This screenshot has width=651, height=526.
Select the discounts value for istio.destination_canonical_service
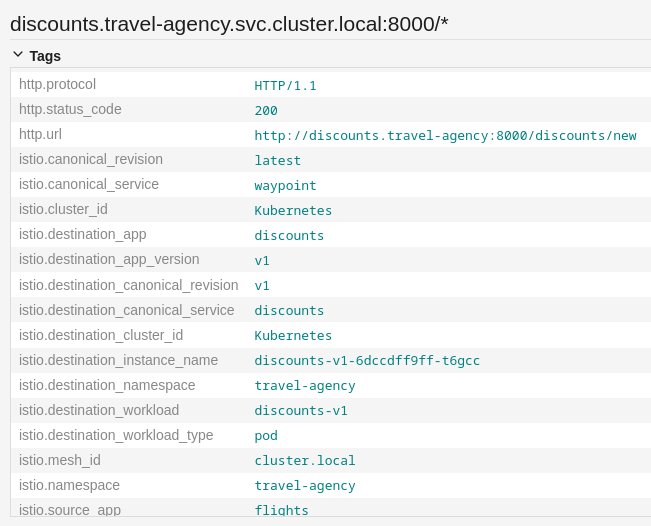point(289,310)
